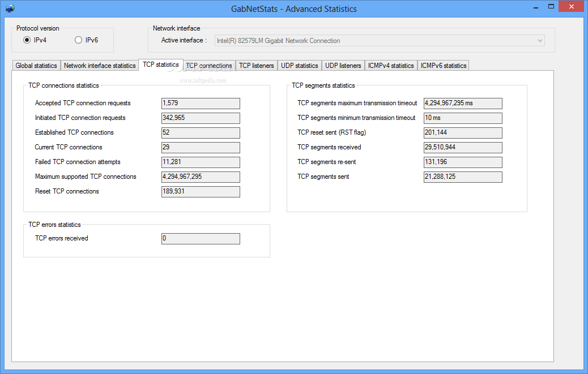
Task: Minimize the Advanced Statistics window
Action: [x=536, y=7]
